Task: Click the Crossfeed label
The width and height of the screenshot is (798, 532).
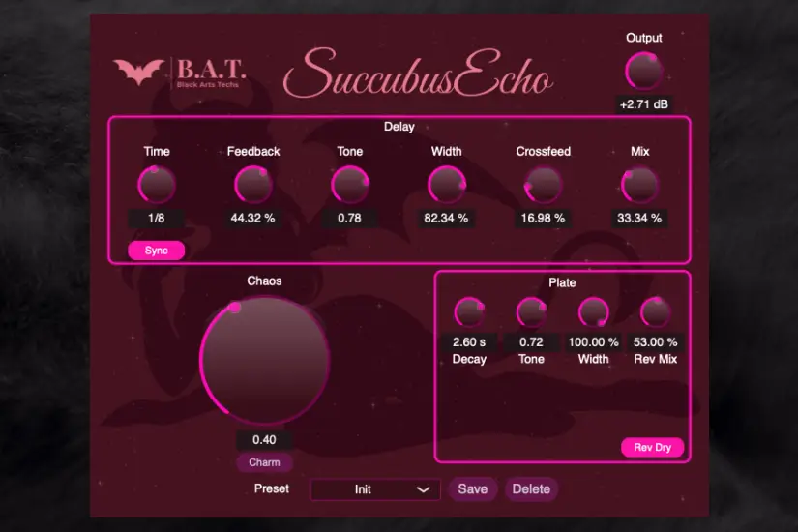Action: click(543, 151)
